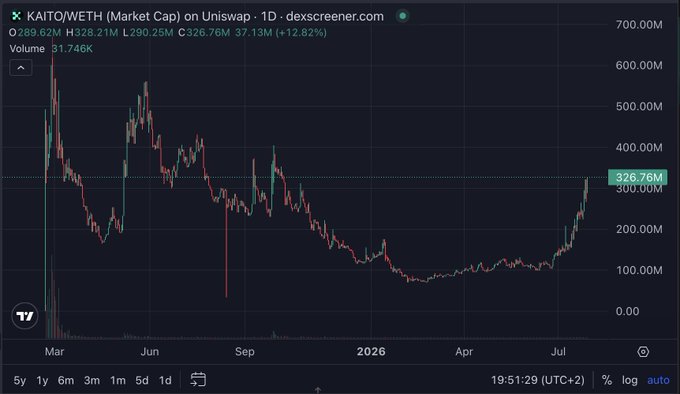The height and width of the screenshot is (394, 680).
Task: Click the C326.76M close value
Action: pyautogui.click(x=204, y=33)
